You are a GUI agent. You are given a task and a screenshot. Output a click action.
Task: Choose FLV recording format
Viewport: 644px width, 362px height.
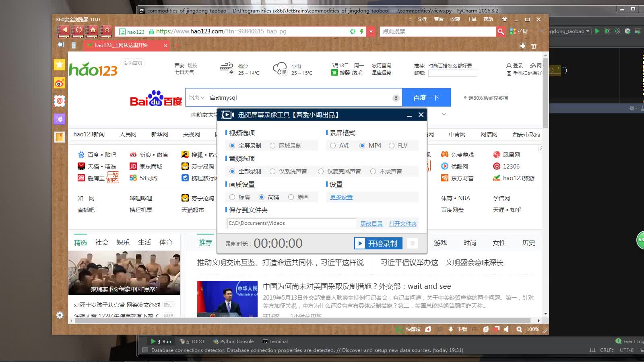398,146
